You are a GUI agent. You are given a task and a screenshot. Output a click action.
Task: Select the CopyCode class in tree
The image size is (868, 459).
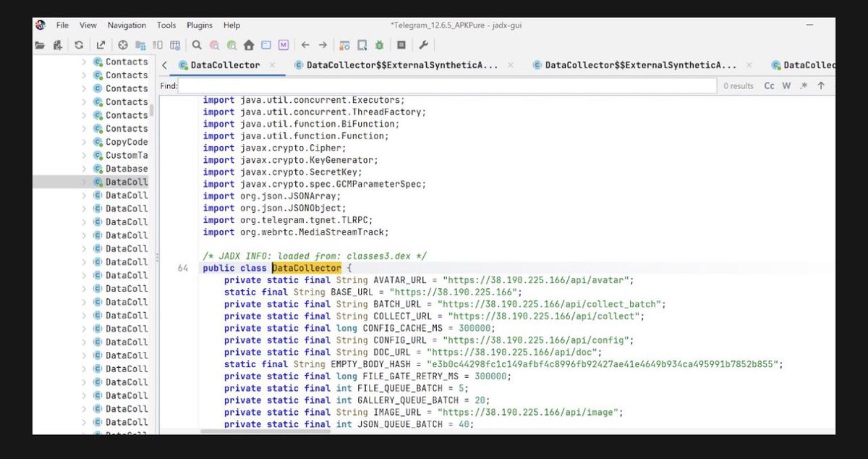click(127, 142)
